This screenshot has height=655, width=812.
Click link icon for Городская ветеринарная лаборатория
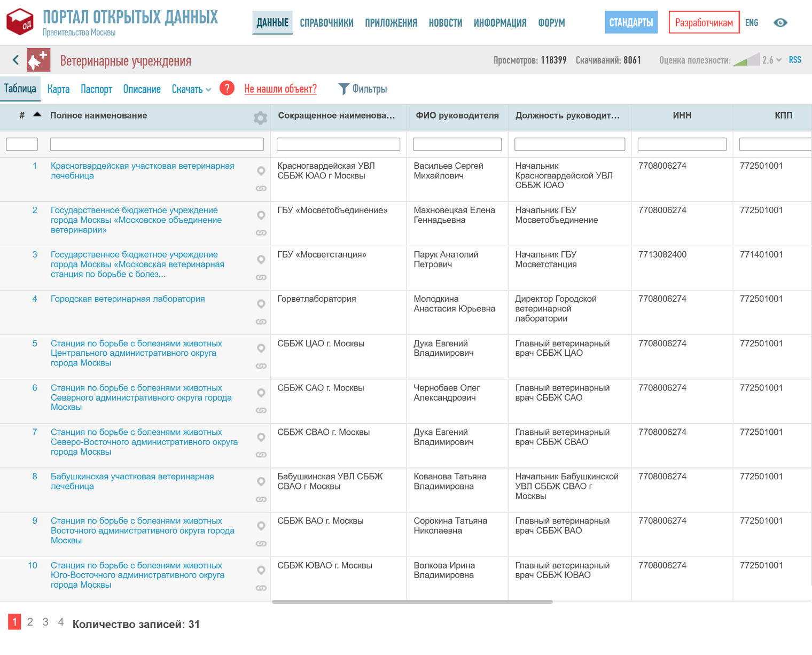261,322
